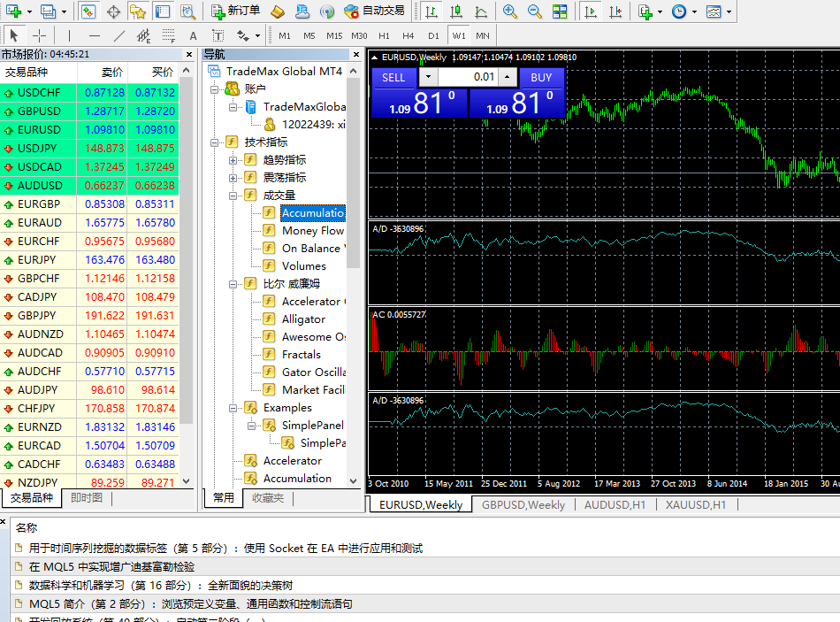Open the periodicity clock icon
The width and height of the screenshot is (840, 622).
[679, 12]
